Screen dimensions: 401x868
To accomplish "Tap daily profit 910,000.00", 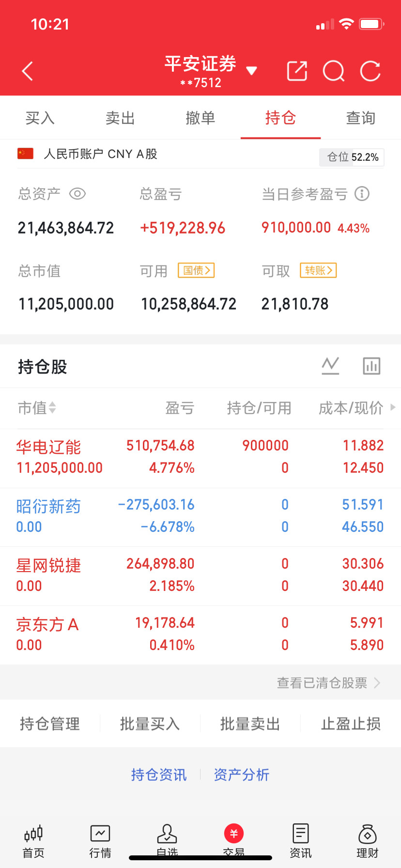I will [x=296, y=227].
